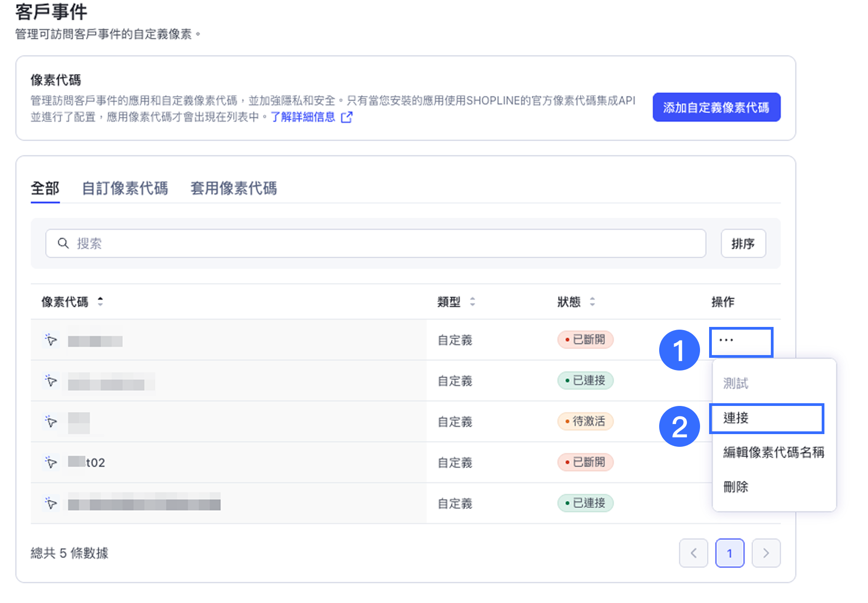Click the pixel cursor icon in first row
The height and width of the screenshot is (603, 868).
pyautogui.click(x=51, y=340)
